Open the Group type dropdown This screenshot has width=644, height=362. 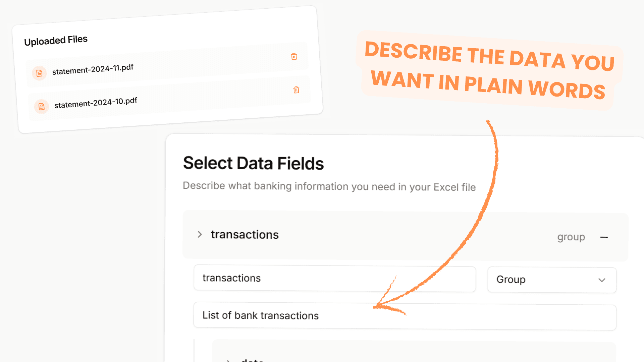[551, 280]
